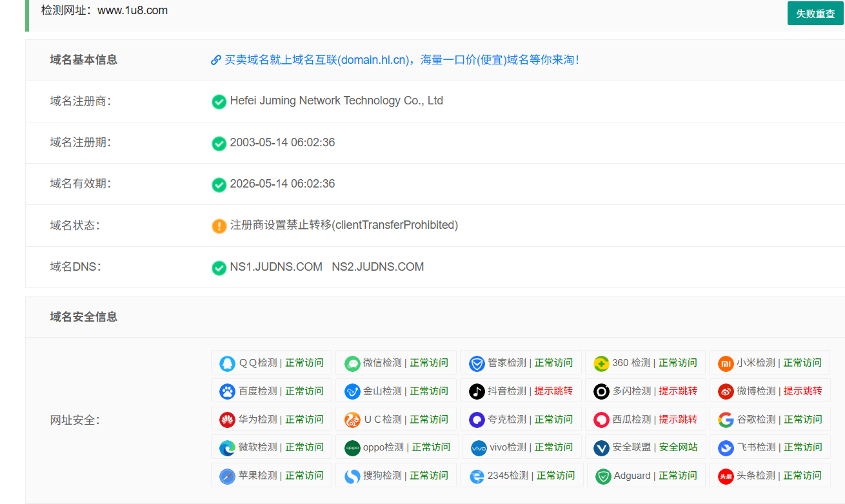Click the 抖音检测 music note icon

pyautogui.click(x=476, y=391)
